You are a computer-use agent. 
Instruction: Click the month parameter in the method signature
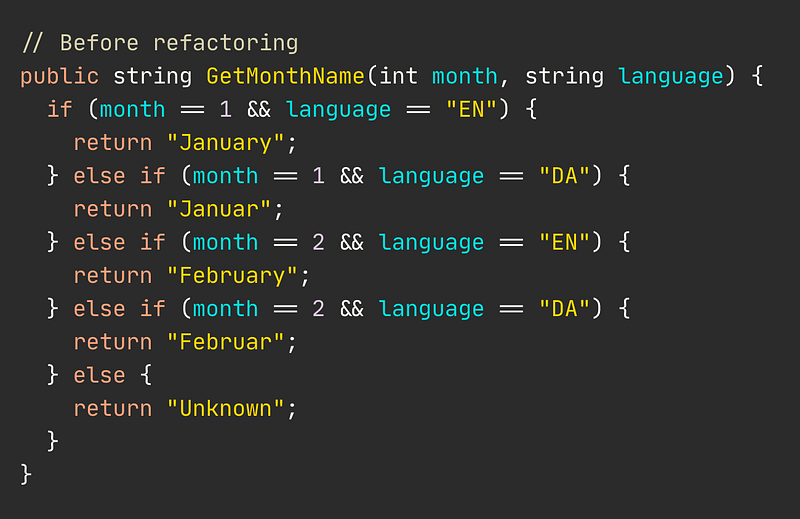click(x=464, y=76)
